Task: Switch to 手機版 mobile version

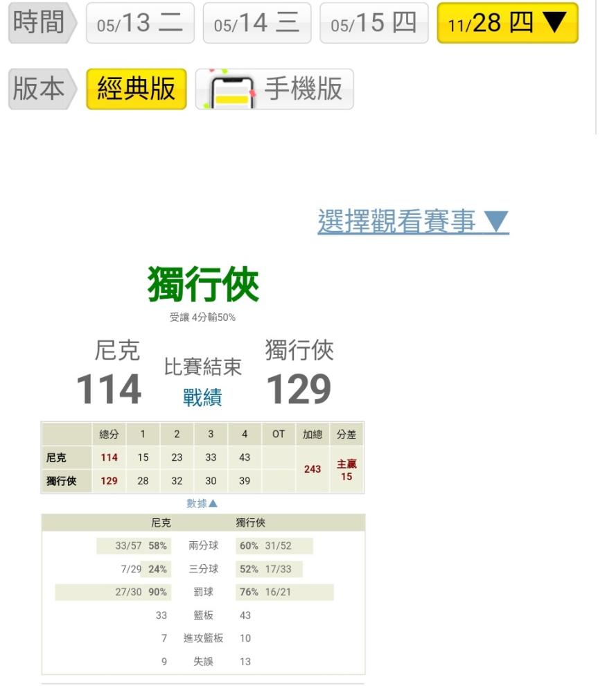Action: coord(274,89)
